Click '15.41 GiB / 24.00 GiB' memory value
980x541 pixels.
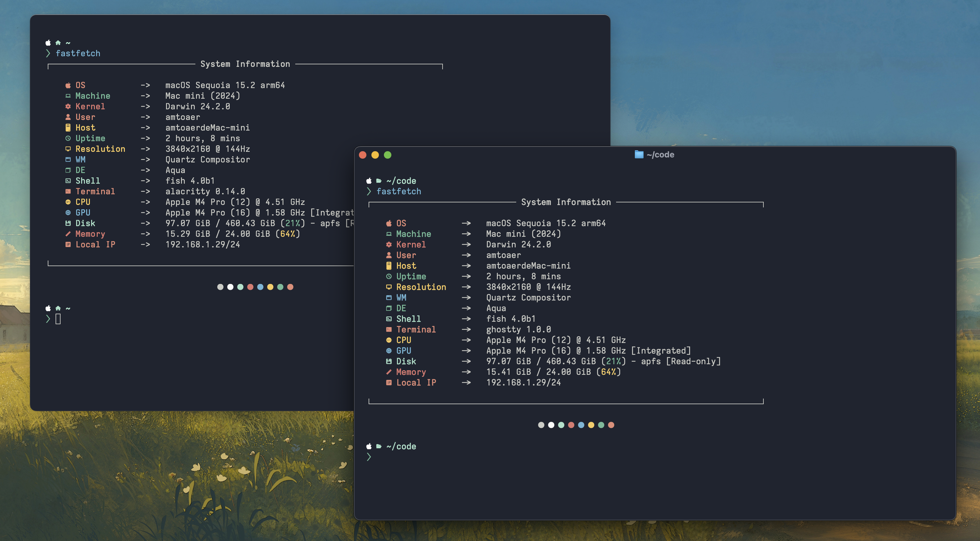(x=539, y=372)
